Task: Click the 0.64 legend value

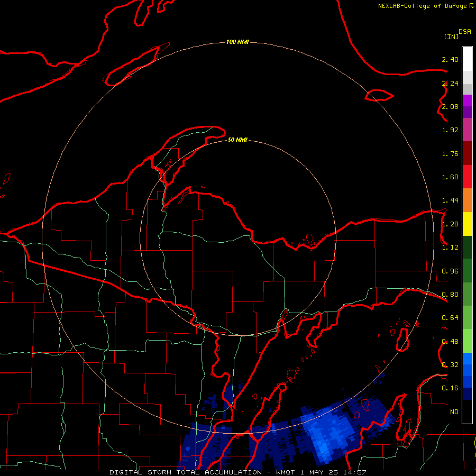Action: pyautogui.click(x=450, y=318)
